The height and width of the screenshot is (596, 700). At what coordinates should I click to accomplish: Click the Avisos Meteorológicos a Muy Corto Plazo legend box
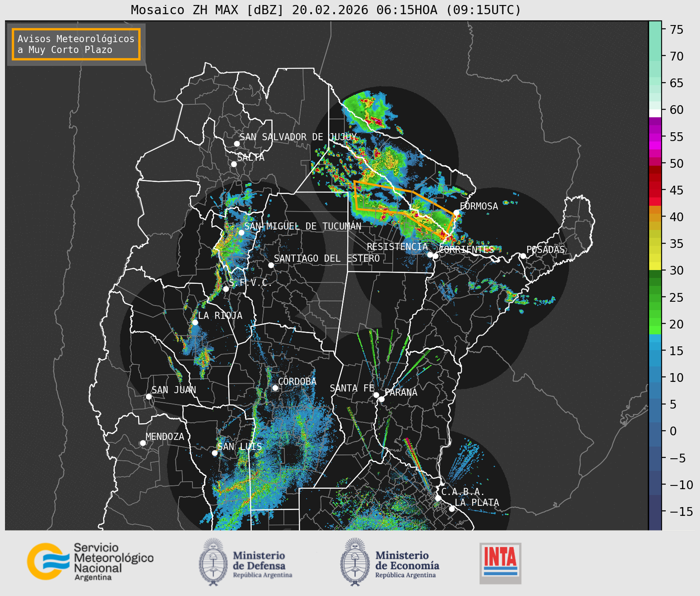pyautogui.click(x=76, y=44)
